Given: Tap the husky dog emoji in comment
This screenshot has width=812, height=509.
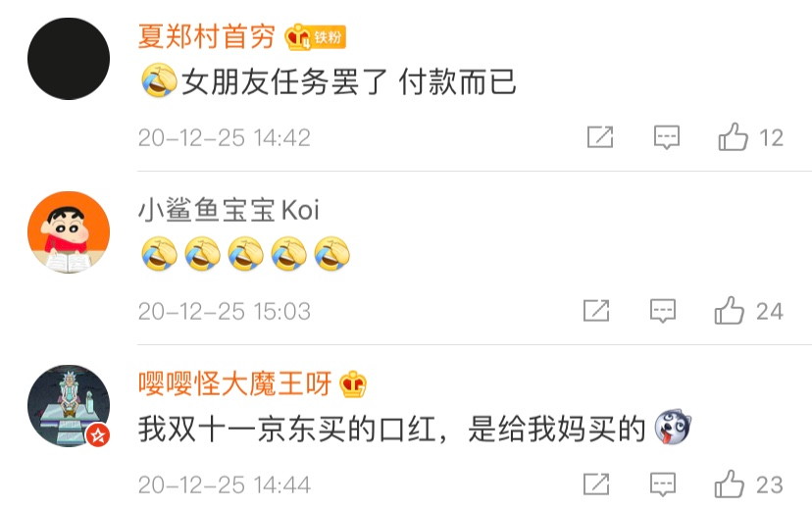Looking at the screenshot, I should click(673, 428).
